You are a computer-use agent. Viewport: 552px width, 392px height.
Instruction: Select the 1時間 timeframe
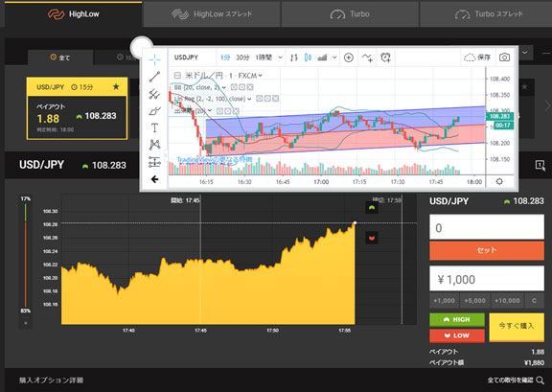[264, 58]
